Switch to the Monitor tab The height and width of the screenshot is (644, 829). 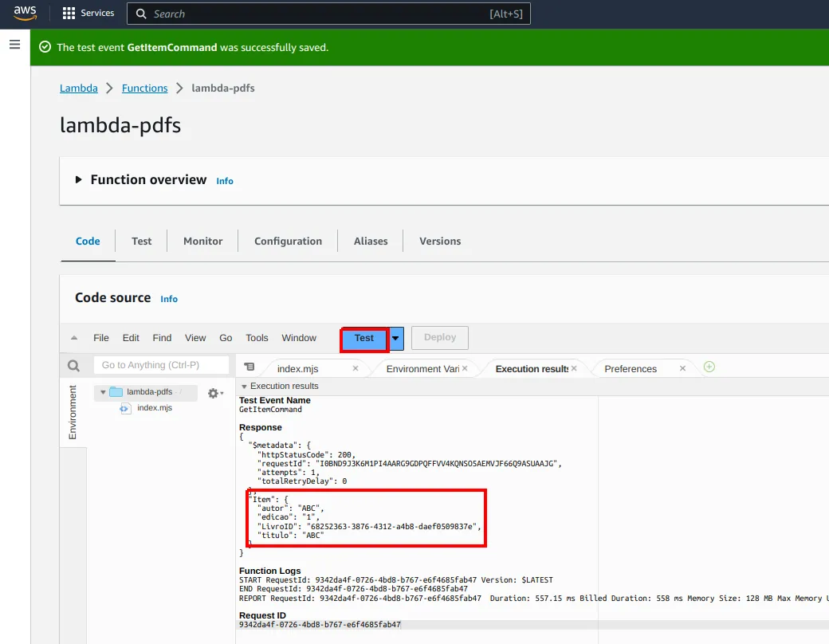pos(203,241)
